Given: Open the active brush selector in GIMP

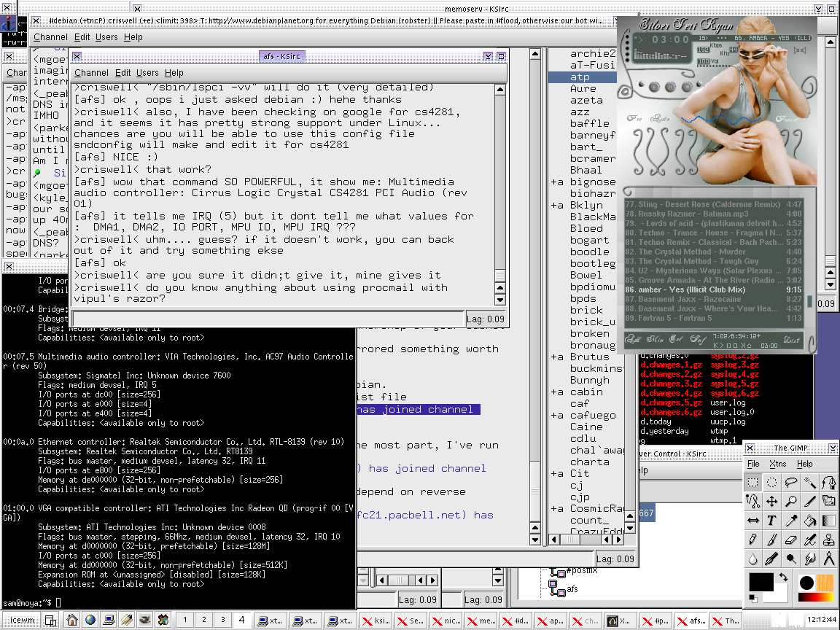Looking at the screenshot, I should coord(806,583).
